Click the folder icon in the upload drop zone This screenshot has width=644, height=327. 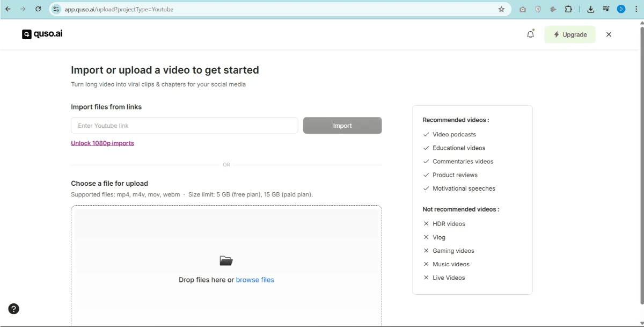pos(226,260)
